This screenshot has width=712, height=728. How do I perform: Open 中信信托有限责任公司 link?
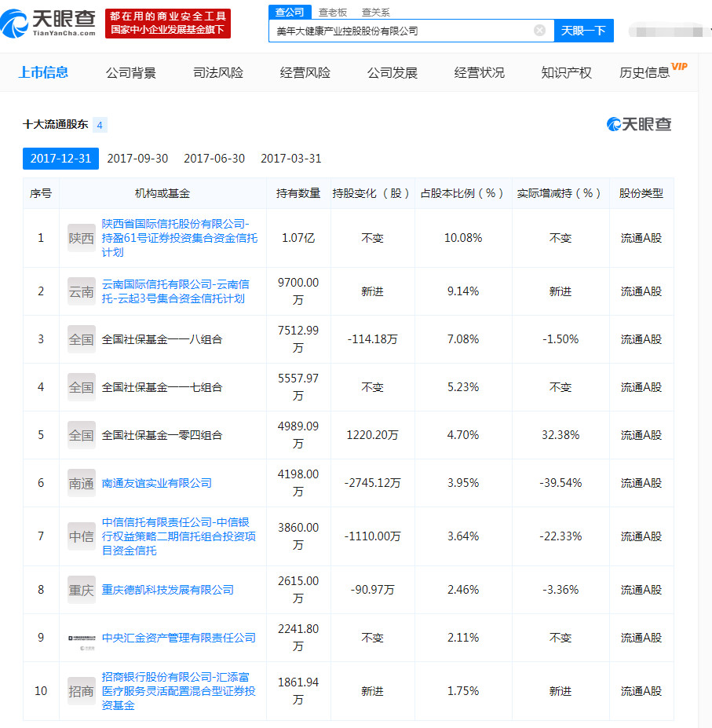(179, 536)
